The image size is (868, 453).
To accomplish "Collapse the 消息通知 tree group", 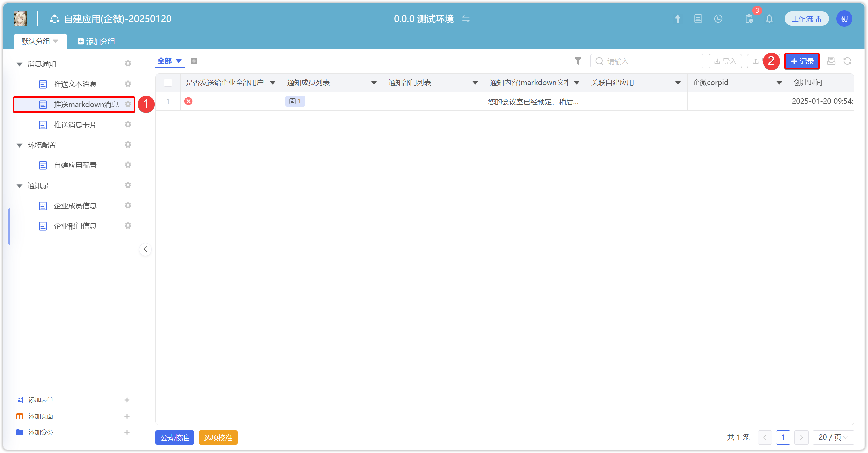I will [x=20, y=64].
